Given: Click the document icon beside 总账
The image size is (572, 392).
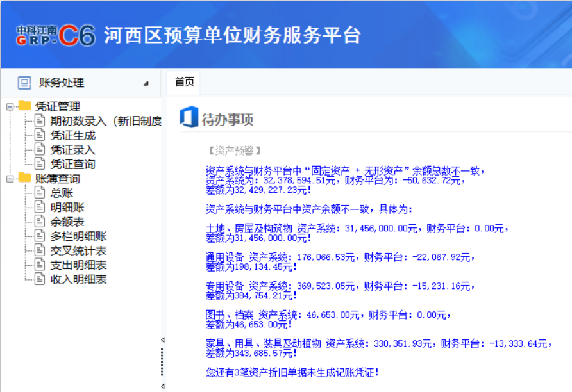Looking at the screenshot, I should (x=40, y=193).
